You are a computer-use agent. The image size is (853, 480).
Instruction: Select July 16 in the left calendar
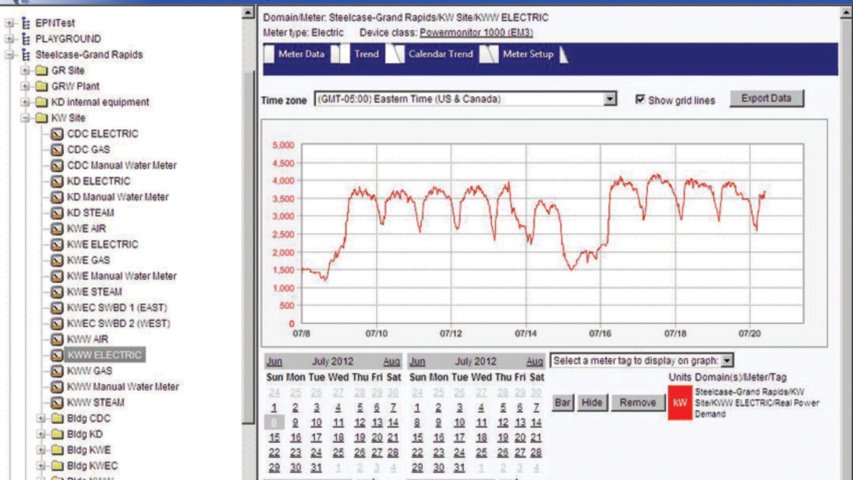(x=295, y=438)
